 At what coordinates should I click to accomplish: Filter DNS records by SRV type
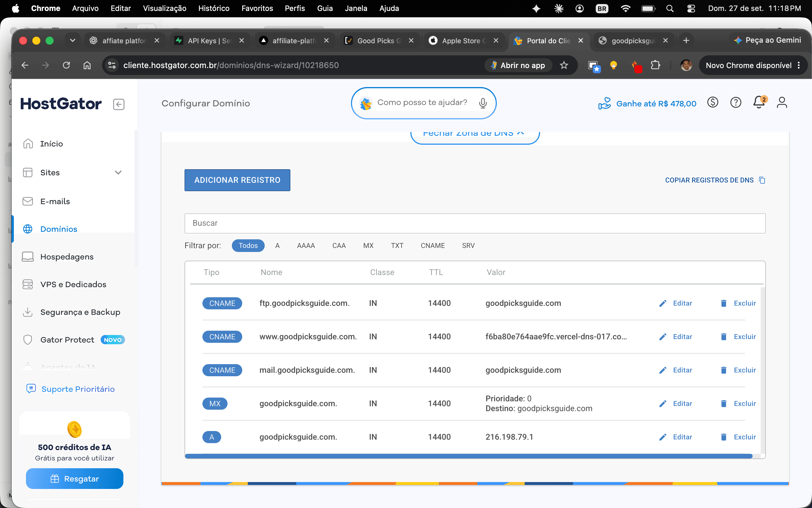pyautogui.click(x=468, y=246)
